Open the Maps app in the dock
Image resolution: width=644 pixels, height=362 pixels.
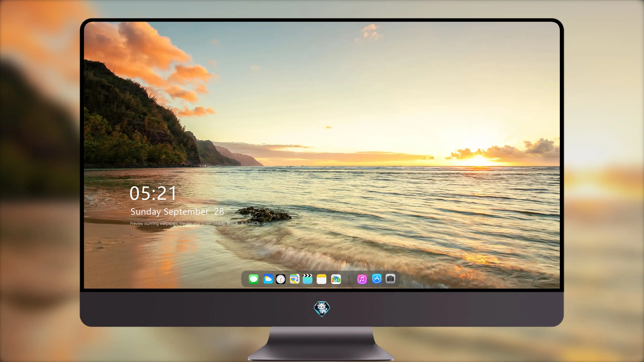coord(294,279)
